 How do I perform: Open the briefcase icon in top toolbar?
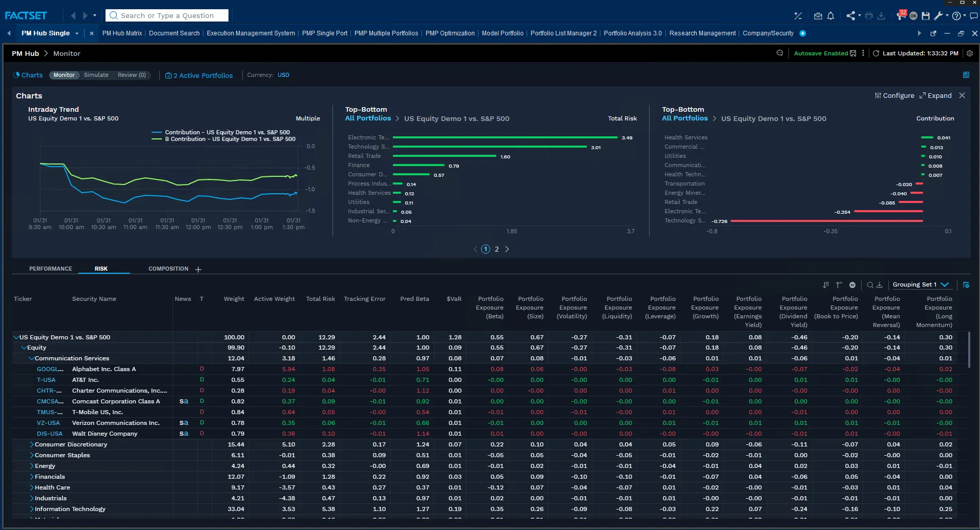[x=818, y=16]
